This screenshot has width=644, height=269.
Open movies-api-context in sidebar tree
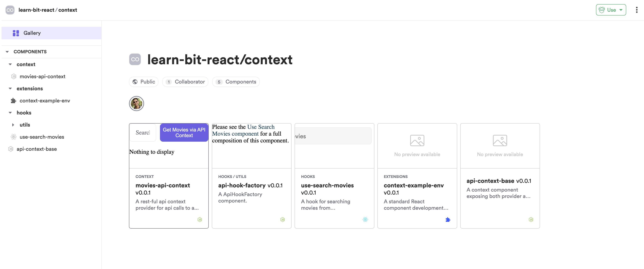point(43,77)
